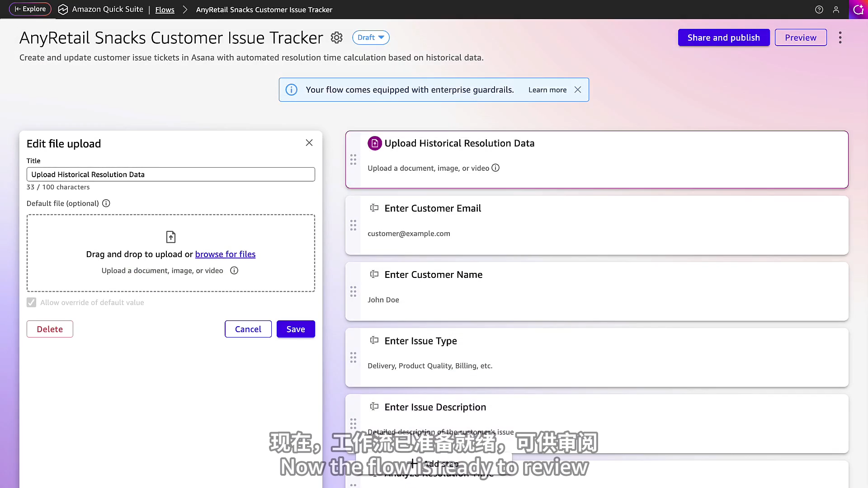Viewport: 868px width, 488px height.
Task: Select the Enter Issue Description step title
Action: [x=435, y=407]
